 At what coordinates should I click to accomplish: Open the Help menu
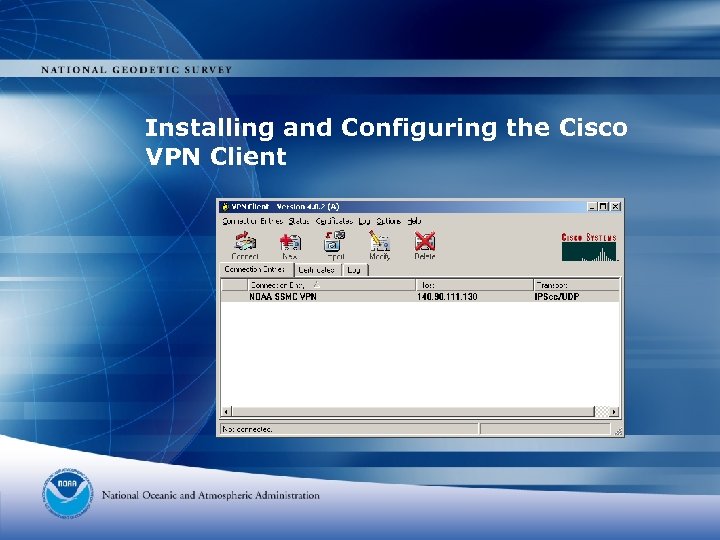pos(415,221)
